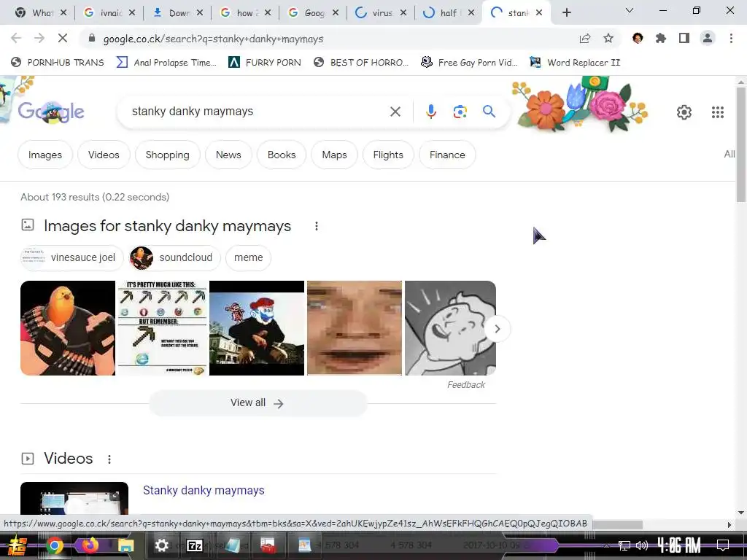Screen dimensions: 747x560
Task: Click the browser back arrow
Action: click(x=16, y=39)
